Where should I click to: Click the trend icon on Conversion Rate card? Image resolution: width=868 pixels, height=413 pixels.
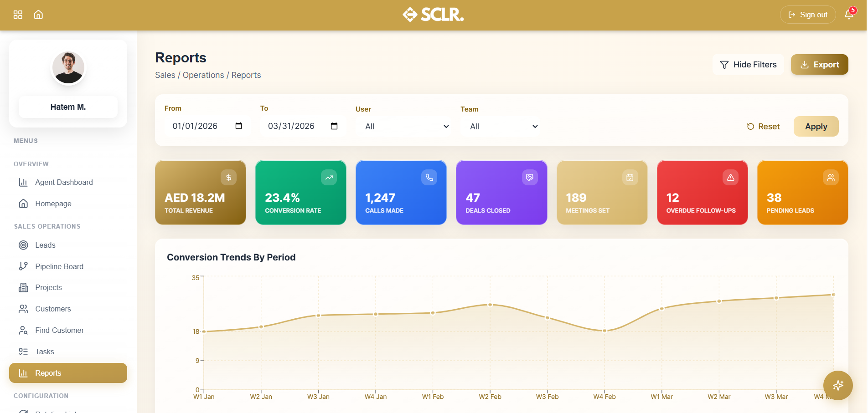click(x=329, y=178)
